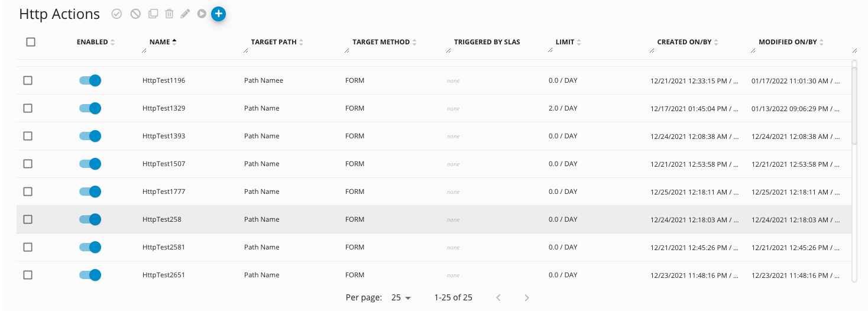This screenshot has height=311, width=868.
Task: Open the Per page 25 dropdown
Action: [401, 297]
